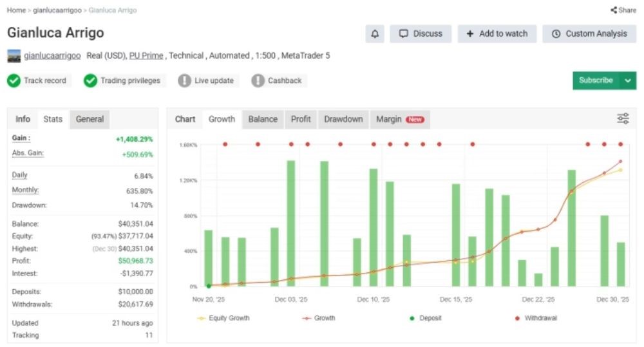Open the Subscribe dropdown arrow
The width and height of the screenshot is (644, 347).
coord(627,80)
